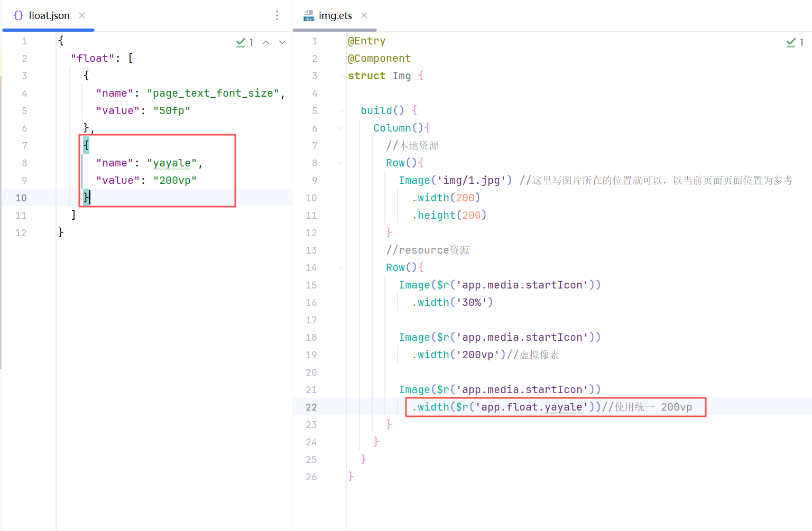Close the float.json editor tab
The width and height of the screenshot is (812, 531).
coord(82,15)
